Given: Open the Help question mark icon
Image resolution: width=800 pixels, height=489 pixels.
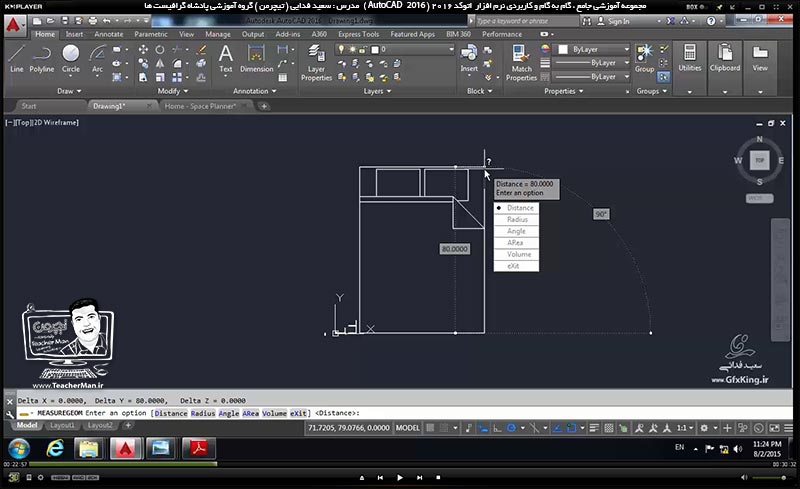Looking at the screenshot, I should [711, 21].
